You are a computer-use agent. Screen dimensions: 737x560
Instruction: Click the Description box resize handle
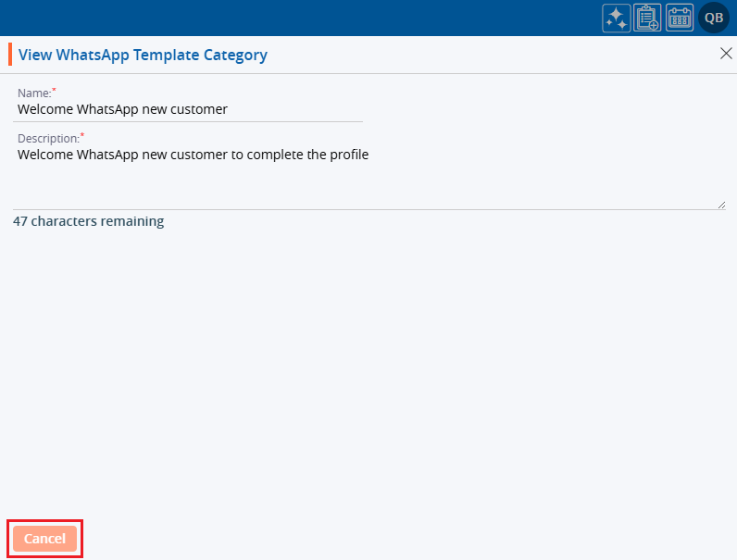pyautogui.click(x=721, y=205)
